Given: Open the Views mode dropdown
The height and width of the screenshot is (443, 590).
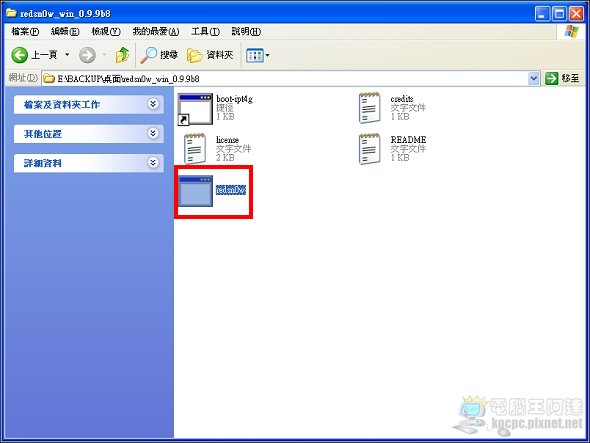Looking at the screenshot, I should 258,56.
